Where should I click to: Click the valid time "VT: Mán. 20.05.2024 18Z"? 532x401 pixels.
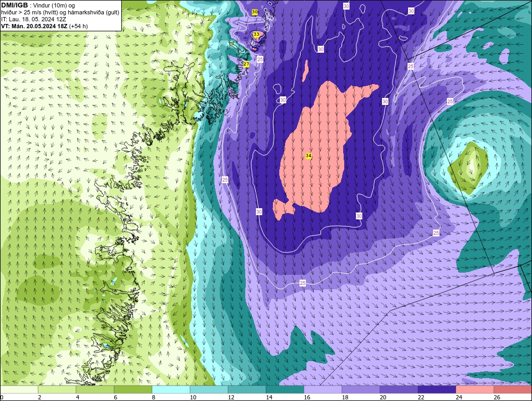pos(34,26)
